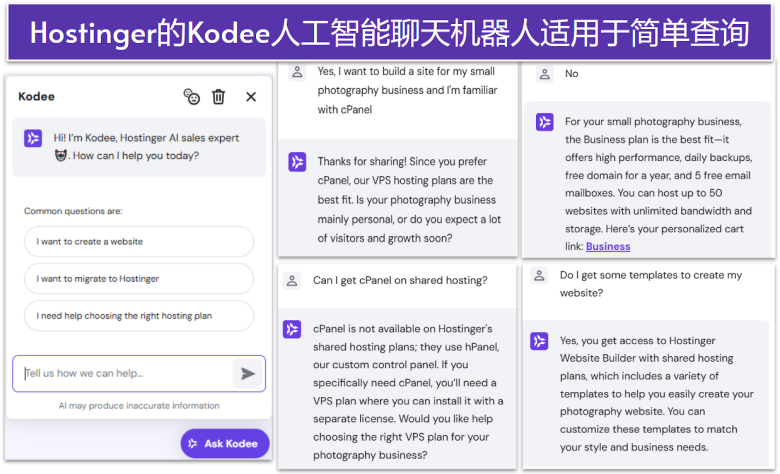Select the 'Common questions are:' label
Image resolution: width=780 pixels, height=474 pixels.
[73, 211]
